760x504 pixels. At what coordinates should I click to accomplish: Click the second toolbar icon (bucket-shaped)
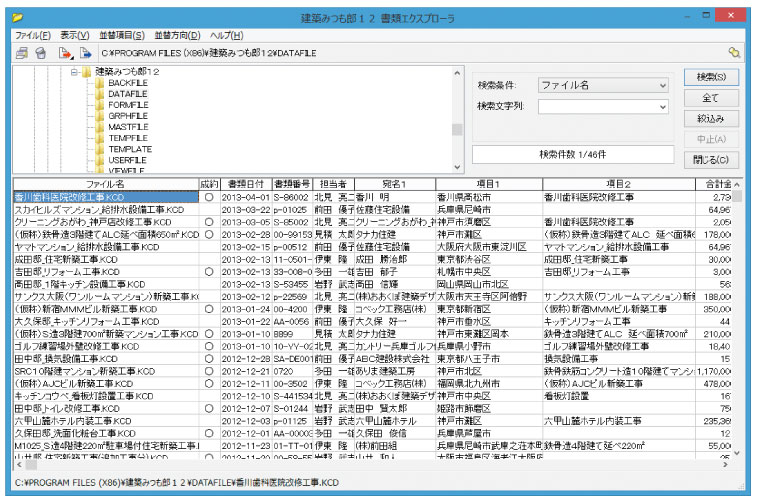(41, 53)
